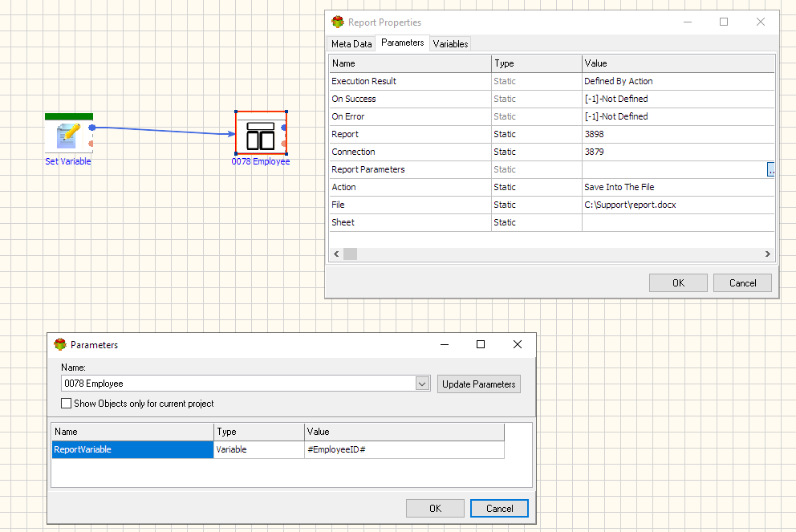Confirm with OK in Parameters dialog
Image resolution: width=796 pixels, height=532 pixels.
click(x=435, y=509)
